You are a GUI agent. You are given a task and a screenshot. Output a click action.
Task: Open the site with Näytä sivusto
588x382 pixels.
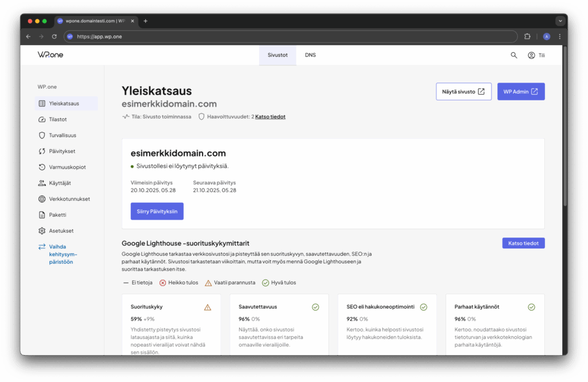click(463, 91)
